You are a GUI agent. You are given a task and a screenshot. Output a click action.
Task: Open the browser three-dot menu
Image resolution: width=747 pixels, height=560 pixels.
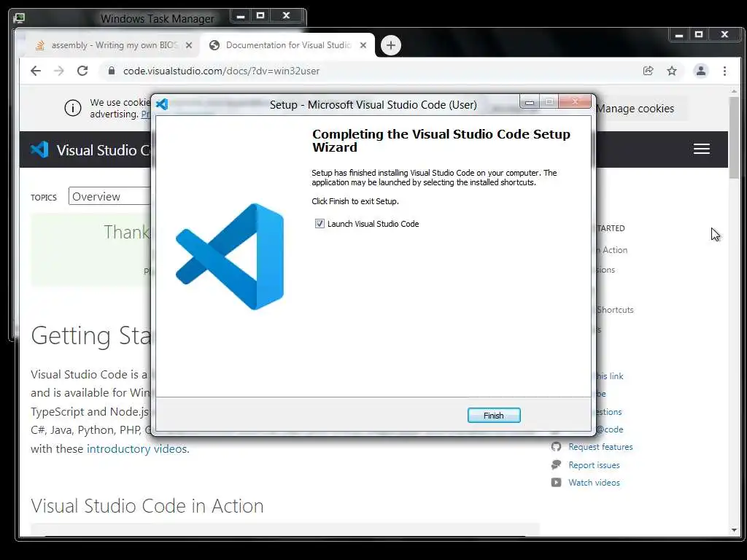click(724, 71)
